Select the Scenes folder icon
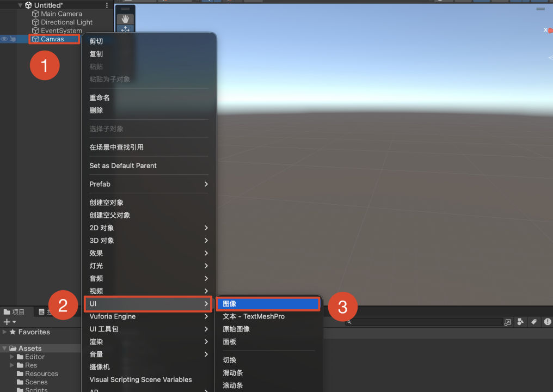This screenshot has height=392, width=553. (20, 382)
